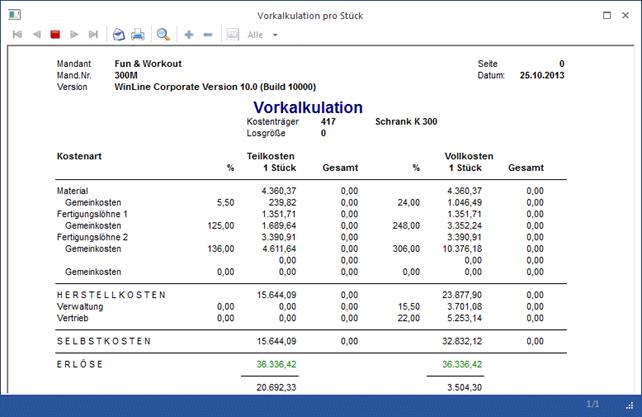Zoom out with the minus icon
Viewport: 642px width, 417px height.
208,35
